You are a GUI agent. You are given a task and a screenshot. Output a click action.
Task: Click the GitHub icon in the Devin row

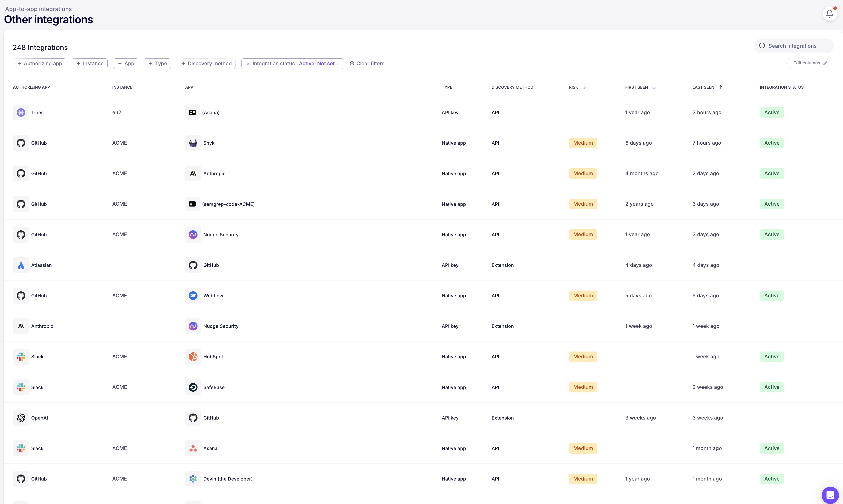[x=21, y=479]
